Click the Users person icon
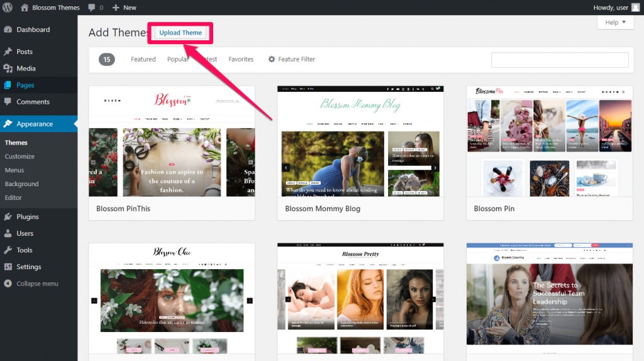Screen dimensions: 644x361 8,233
